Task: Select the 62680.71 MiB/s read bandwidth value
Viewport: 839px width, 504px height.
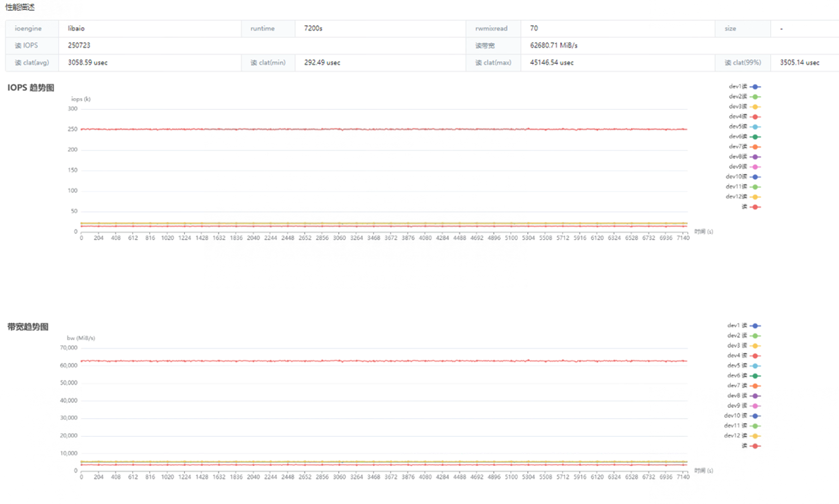Action: click(554, 45)
